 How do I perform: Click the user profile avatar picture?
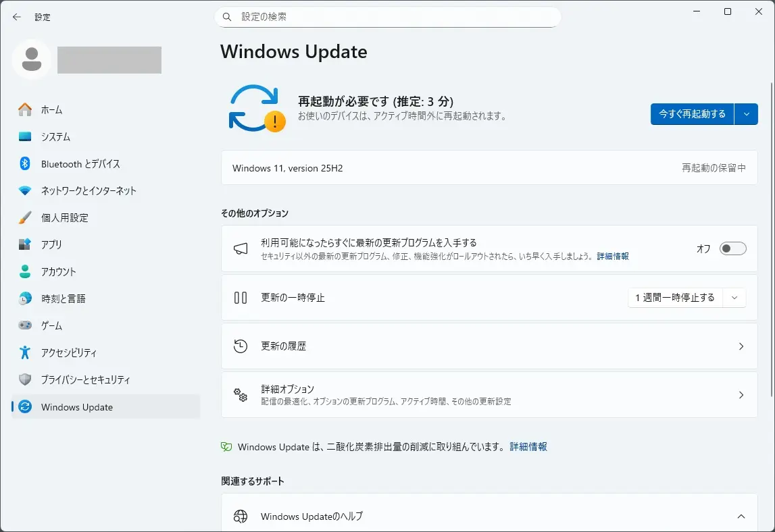tap(31, 59)
